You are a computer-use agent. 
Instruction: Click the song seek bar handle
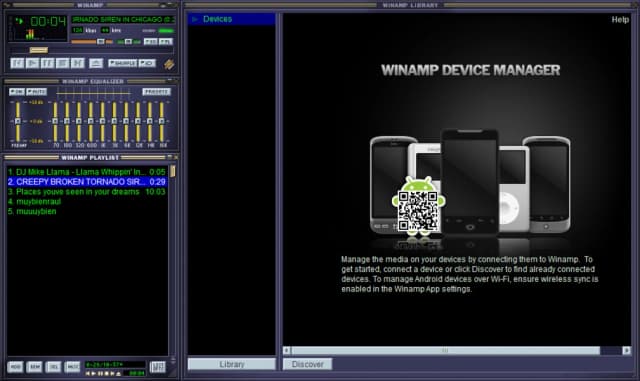(39, 50)
